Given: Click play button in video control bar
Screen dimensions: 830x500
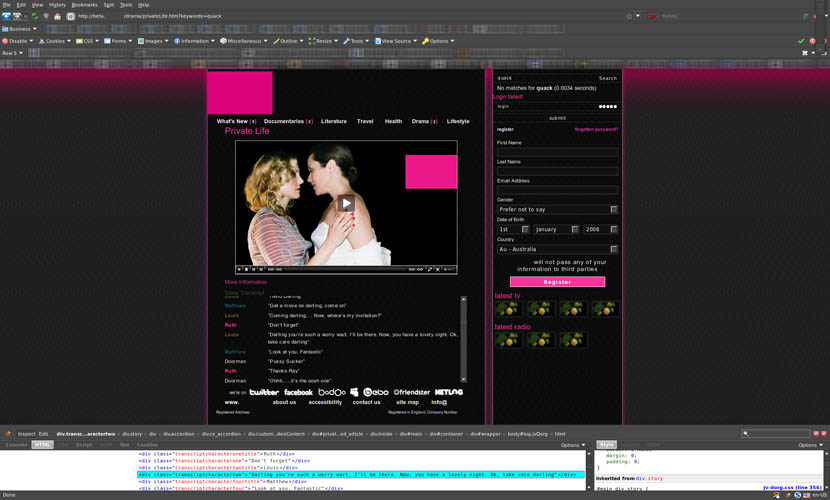Looking at the screenshot, I should (x=239, y=269).
